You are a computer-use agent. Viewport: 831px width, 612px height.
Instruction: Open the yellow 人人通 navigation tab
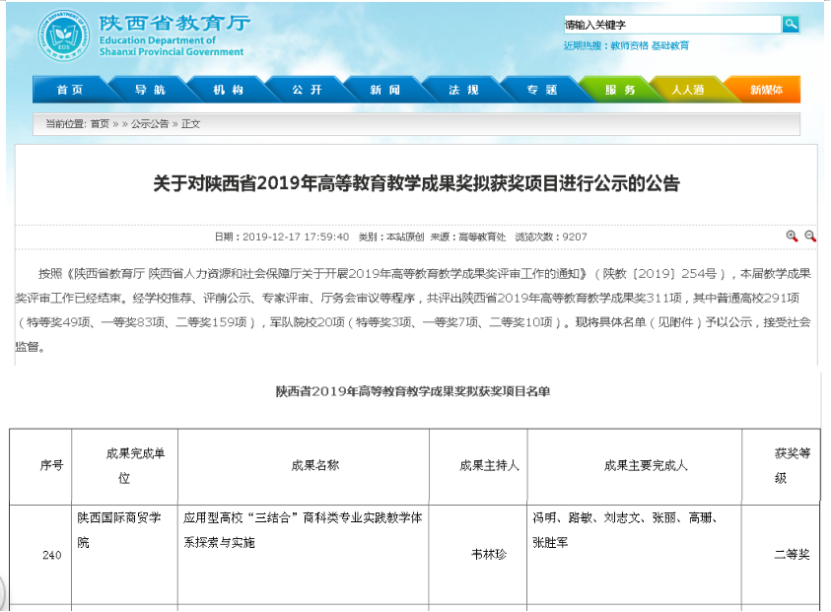tap(688, 90)
